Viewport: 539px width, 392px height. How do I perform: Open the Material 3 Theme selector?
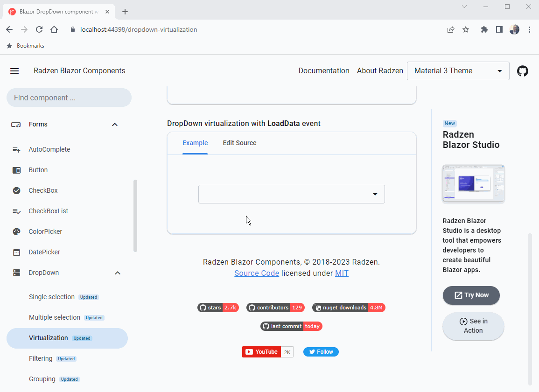[x=457, y=70]
